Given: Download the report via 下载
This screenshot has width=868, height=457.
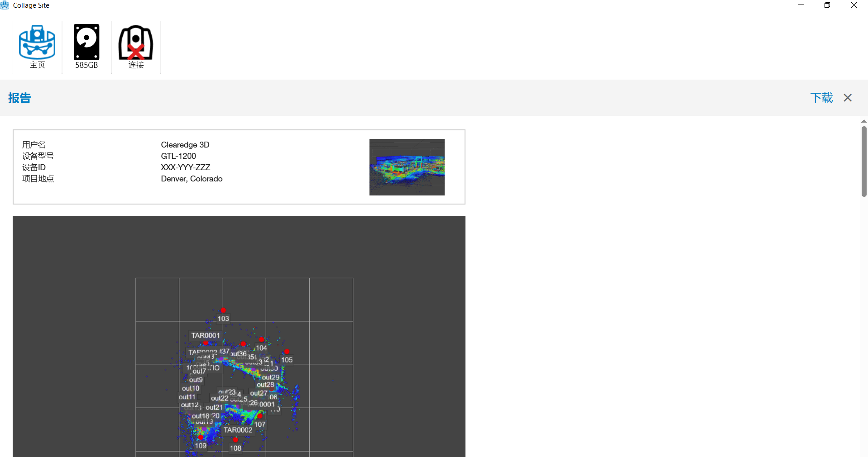Looking at the screenshot, I should pos(821,98).
